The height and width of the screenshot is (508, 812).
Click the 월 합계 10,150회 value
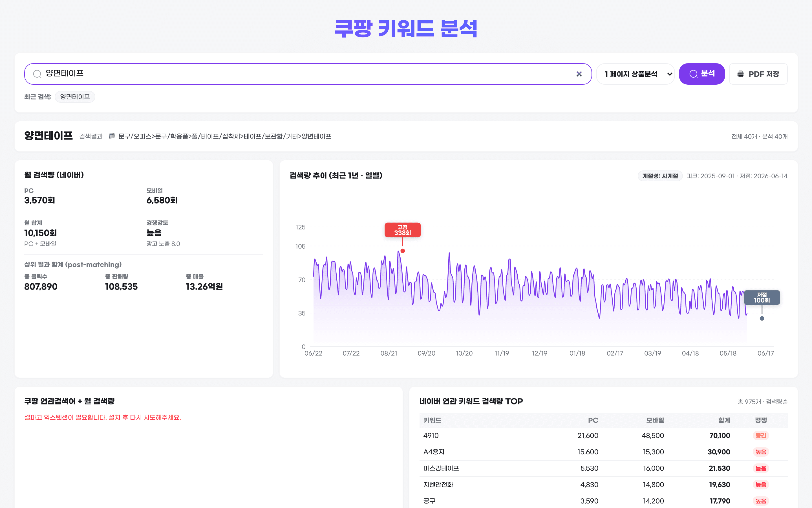40,233
